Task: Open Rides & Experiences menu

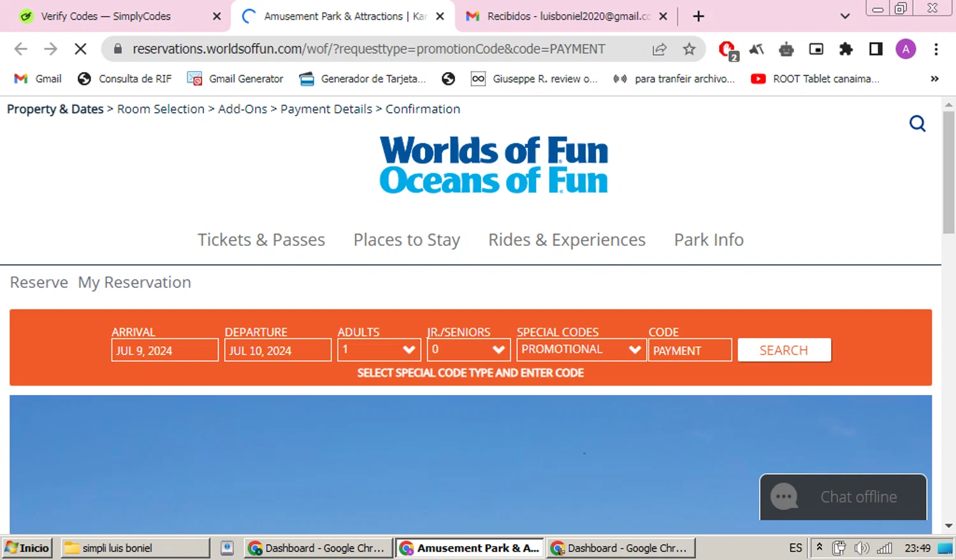Action: point(567,240)
